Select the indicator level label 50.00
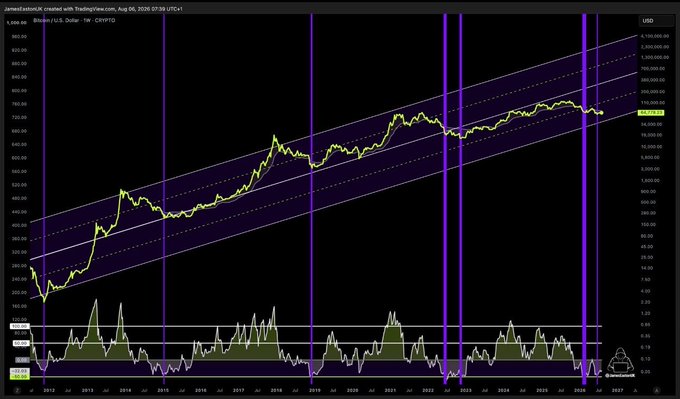 tap(20, 343)
